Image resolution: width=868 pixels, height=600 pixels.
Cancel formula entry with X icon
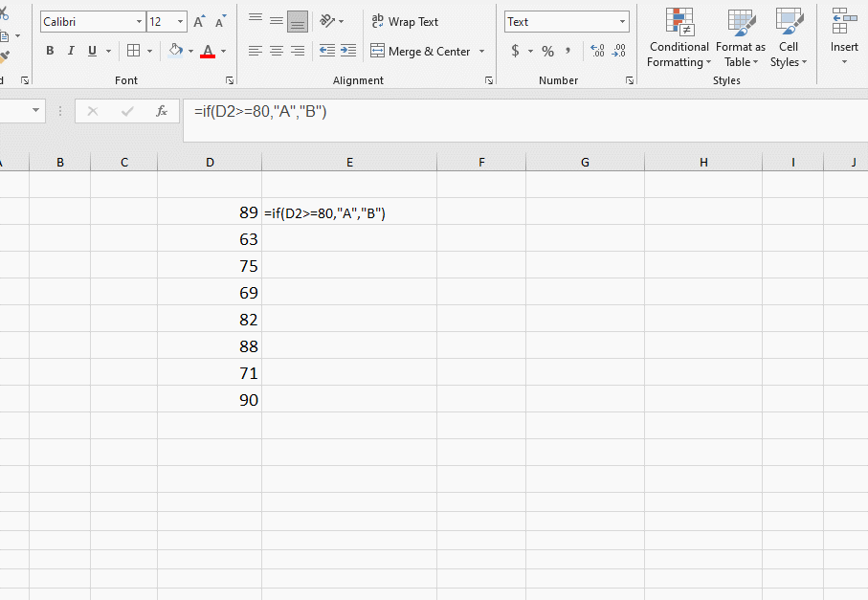93,111
